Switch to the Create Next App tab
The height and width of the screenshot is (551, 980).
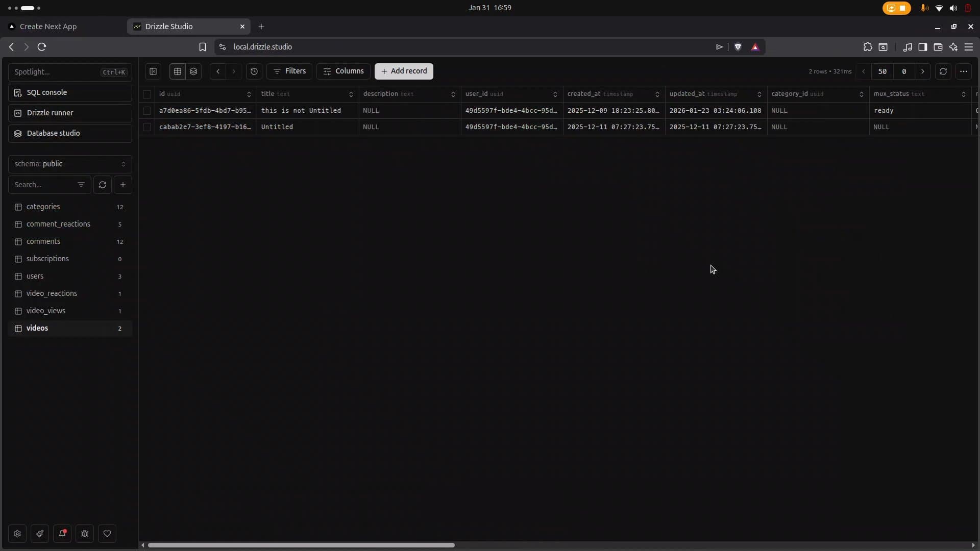(x=48, y=27)
